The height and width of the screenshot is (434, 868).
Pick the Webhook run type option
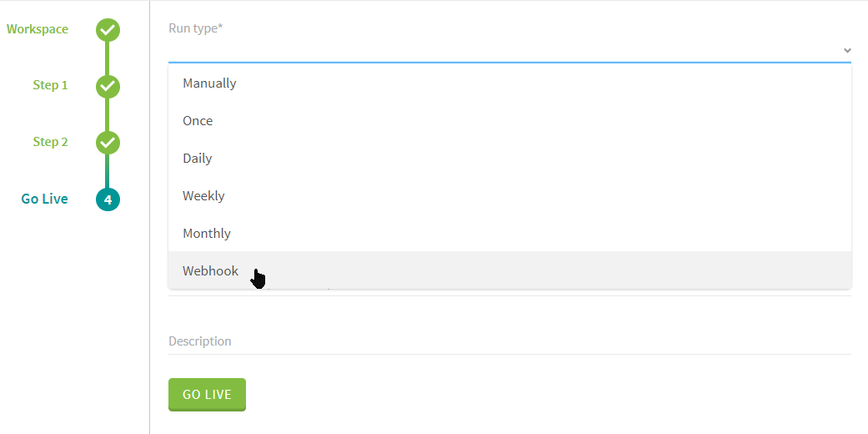tap(210, 271)
